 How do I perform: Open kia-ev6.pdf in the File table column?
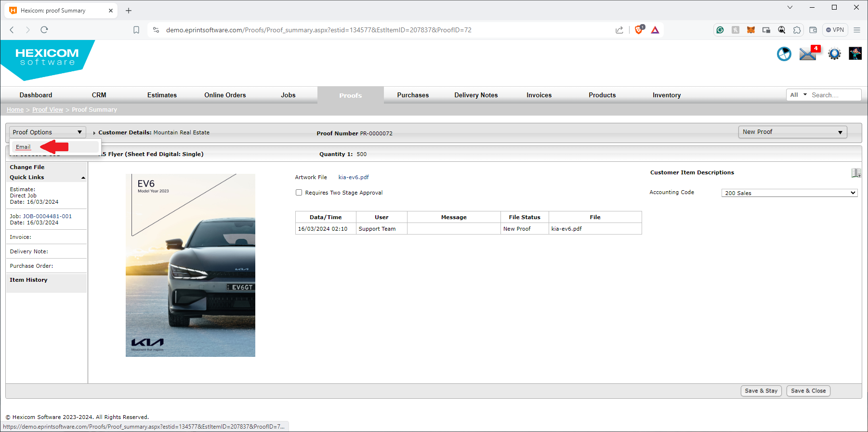pos(566,229)
